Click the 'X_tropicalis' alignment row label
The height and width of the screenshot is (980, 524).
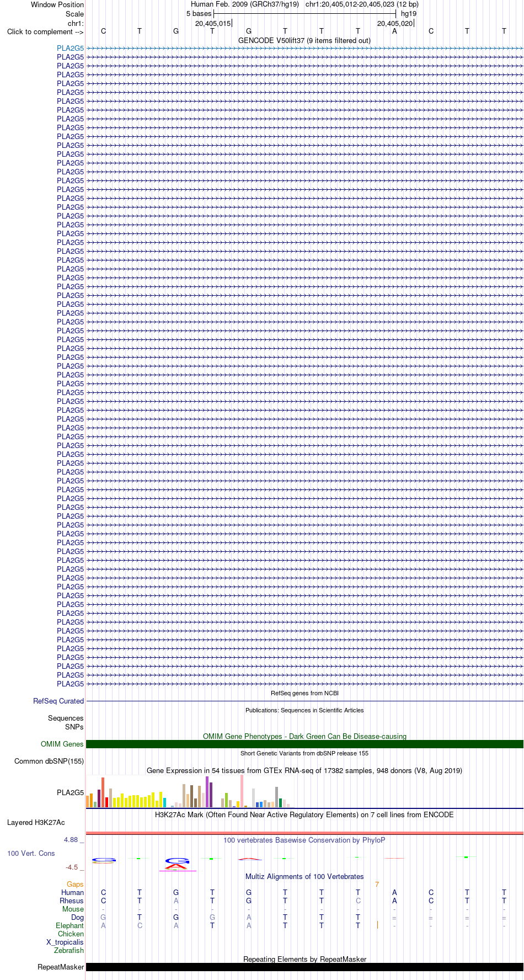tap(65, 942)
